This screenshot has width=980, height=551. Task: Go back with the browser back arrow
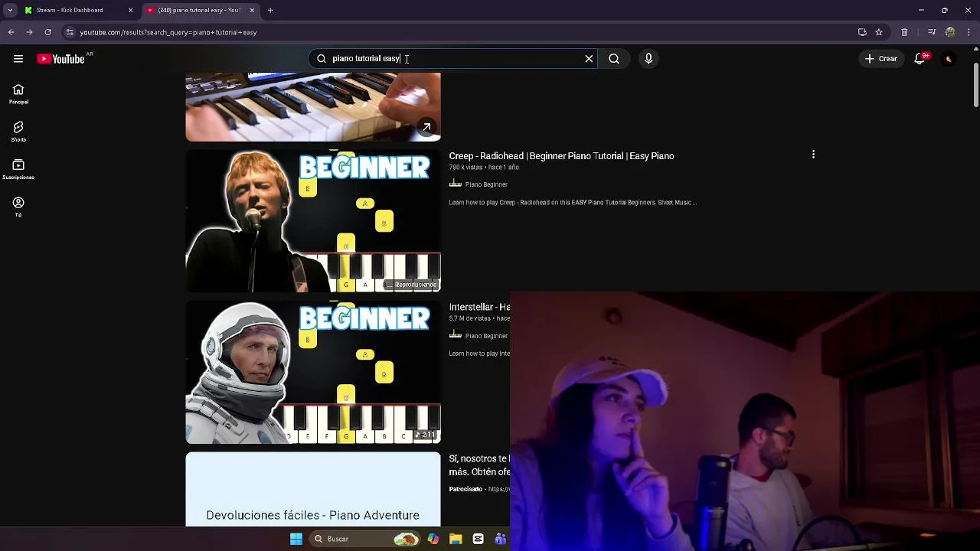coord(11,32)
